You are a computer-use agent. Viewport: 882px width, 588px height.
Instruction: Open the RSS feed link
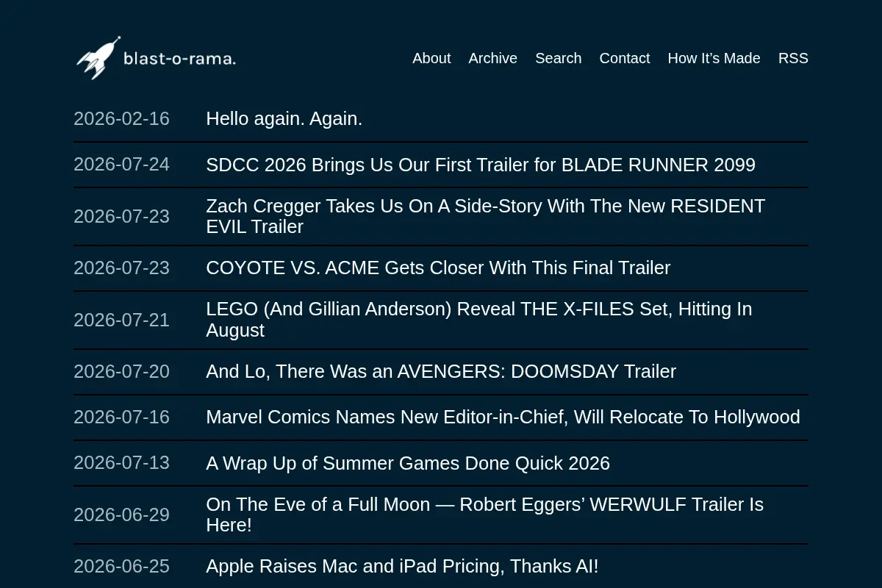[x=793, y=58]
